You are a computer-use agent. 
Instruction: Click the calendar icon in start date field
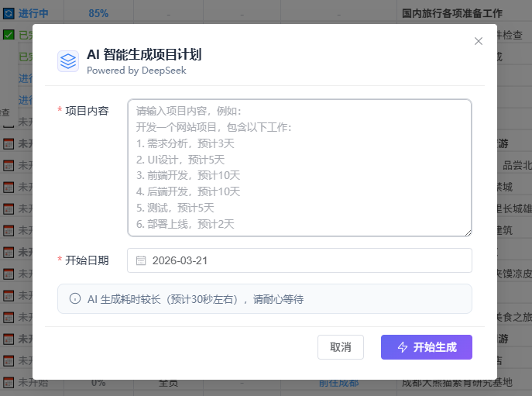coord(141,260)
